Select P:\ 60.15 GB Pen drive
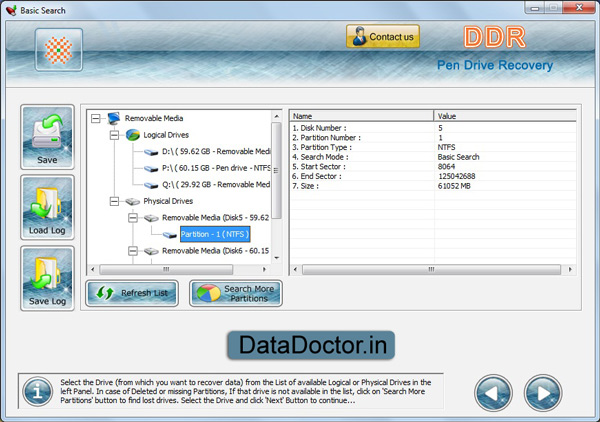600x422 pixels. click(216, 168)
